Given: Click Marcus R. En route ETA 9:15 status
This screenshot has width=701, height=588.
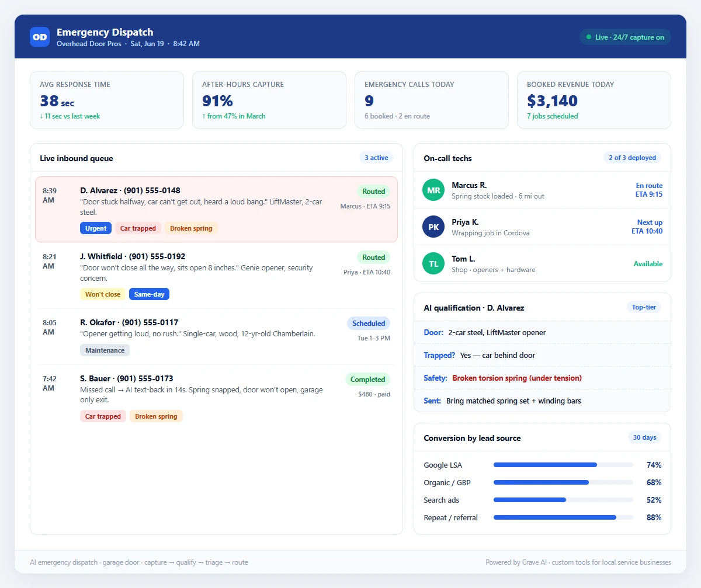Looking at the screenshot, I should pos(649,190).
